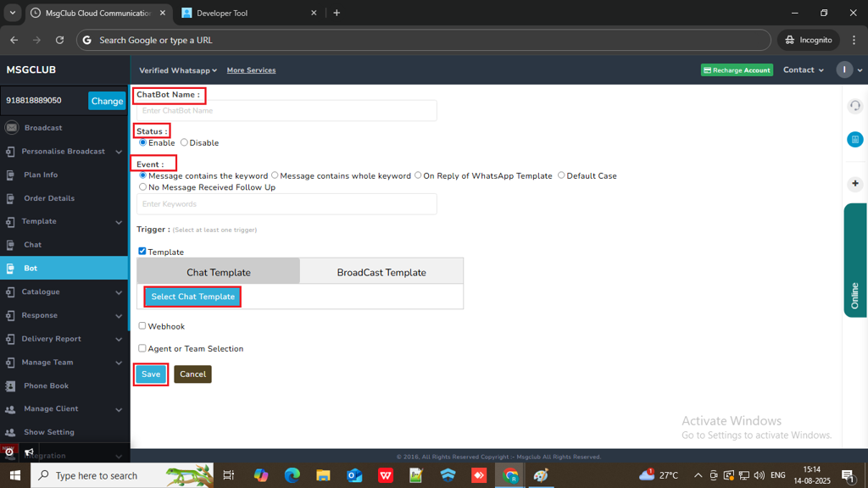
Task: Go back with browser back arrow
Action: pos(14,40)
